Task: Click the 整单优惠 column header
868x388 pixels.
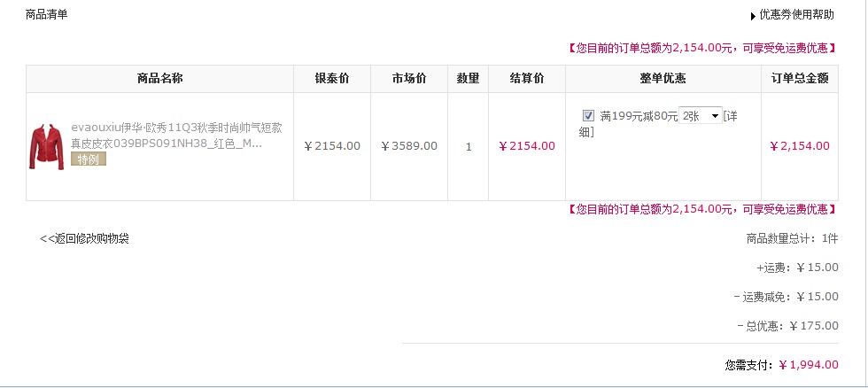Action: [x=663, y=79]
